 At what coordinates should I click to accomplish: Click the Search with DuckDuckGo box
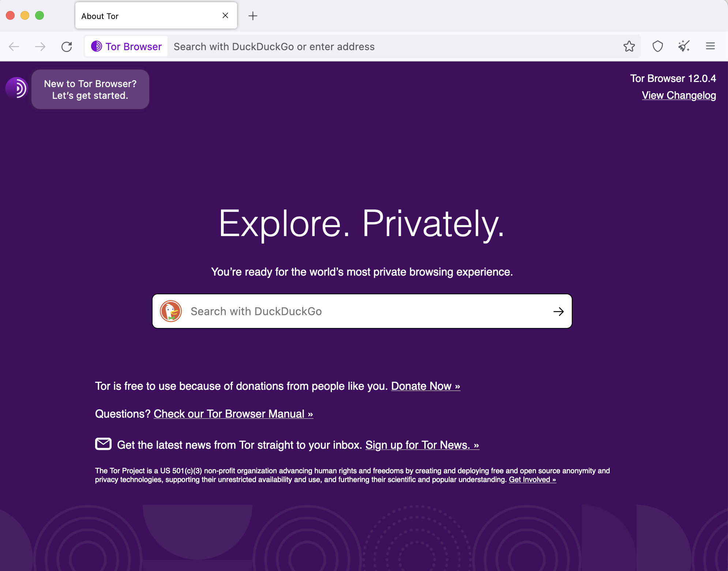[x=362, y=311]
